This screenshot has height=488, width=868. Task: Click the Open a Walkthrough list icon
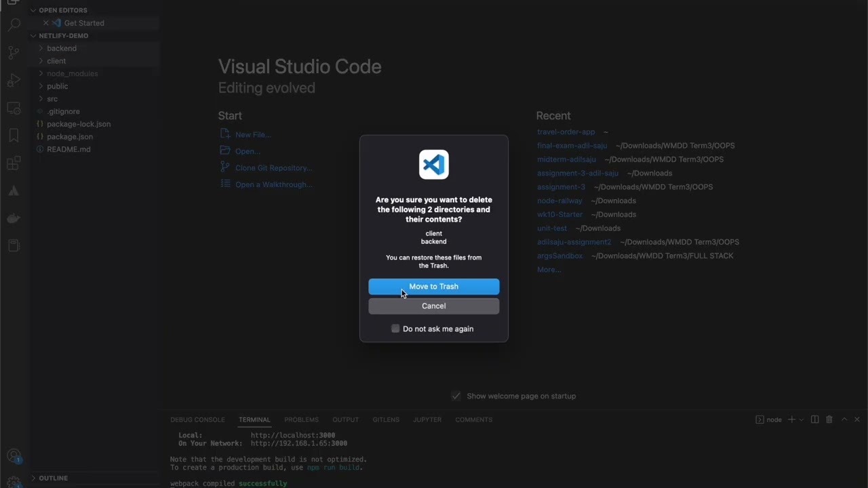tap(225, 184)
